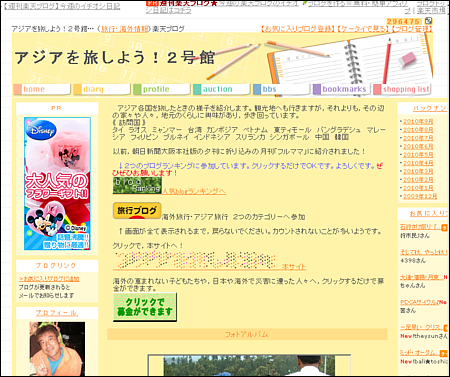Open the diary navigation tab
Screen dimensions: 450x377
coord(102,89)
